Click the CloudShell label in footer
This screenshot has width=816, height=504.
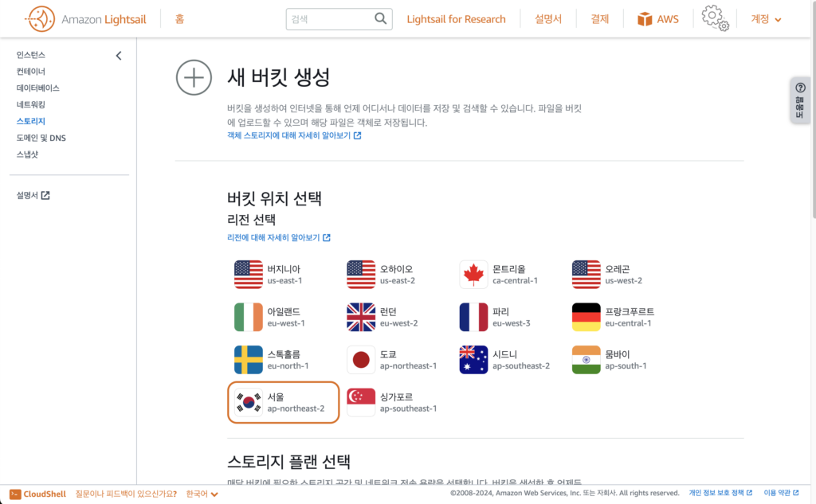click(45, 494)
